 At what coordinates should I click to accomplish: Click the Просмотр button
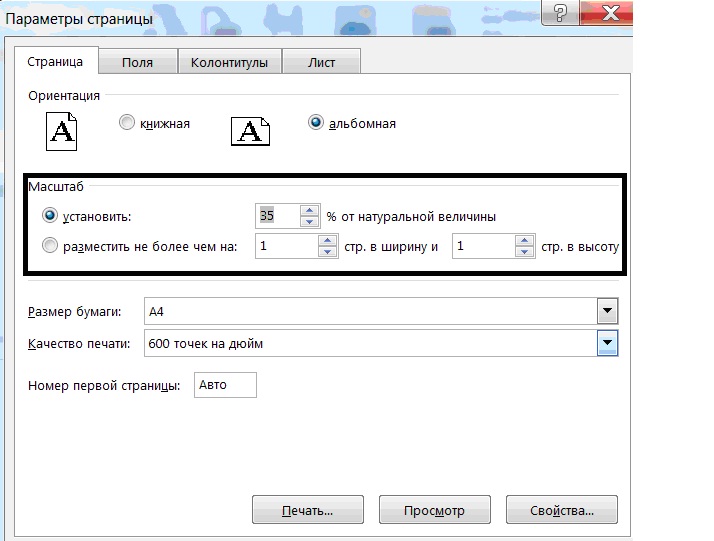[434, 510]
